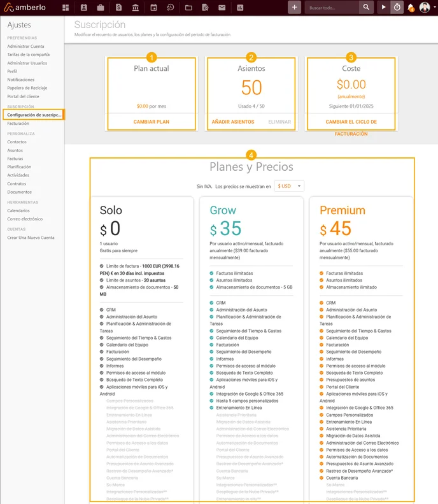Open Facturas customization settings
This screenshot has width=438, height=504.
15,159
